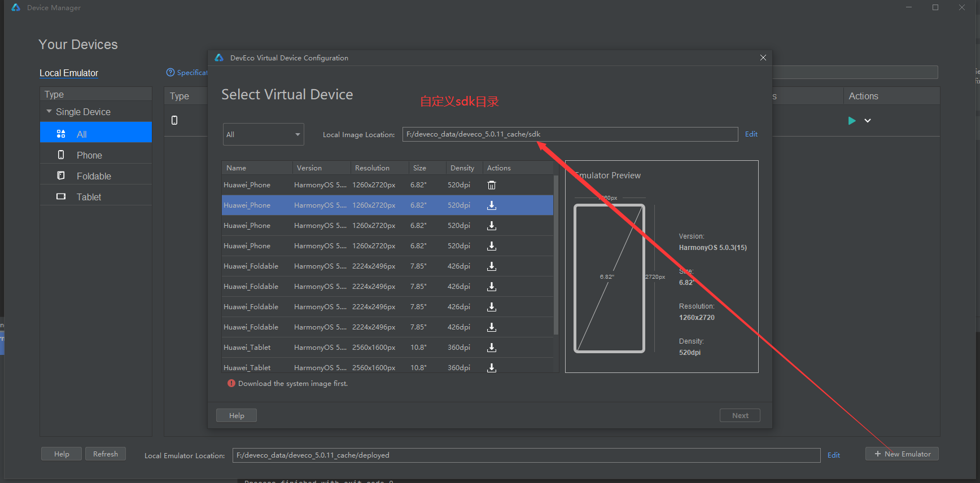Click the New Emulator button

click(902, 454)
